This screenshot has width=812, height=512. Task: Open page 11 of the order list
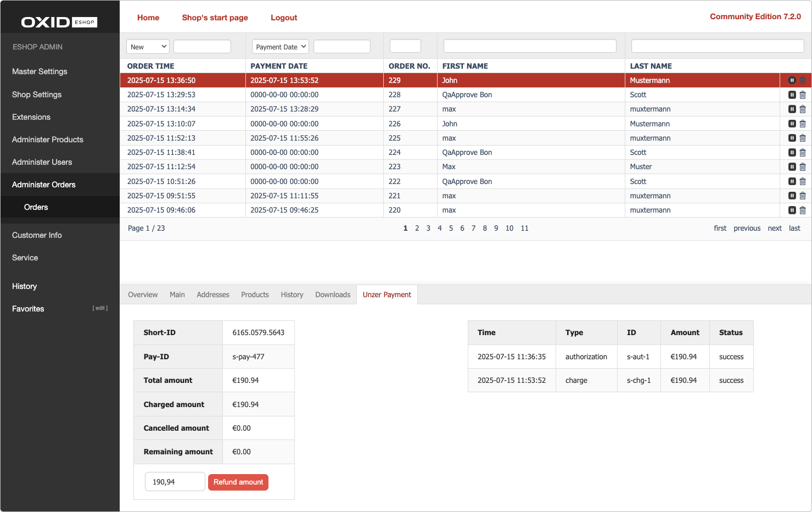pyautogui.click(x=525, y=228)
